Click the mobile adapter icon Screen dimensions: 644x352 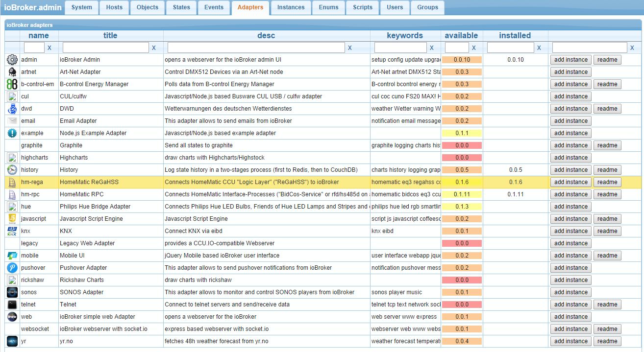tap(12, 256)
